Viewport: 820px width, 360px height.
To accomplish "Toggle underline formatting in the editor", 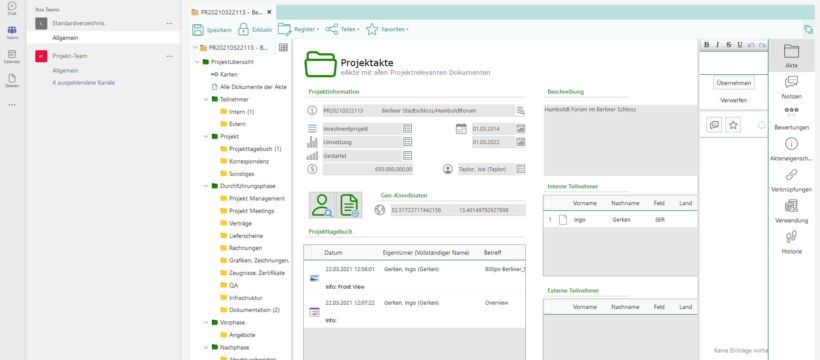I will 739,45.
